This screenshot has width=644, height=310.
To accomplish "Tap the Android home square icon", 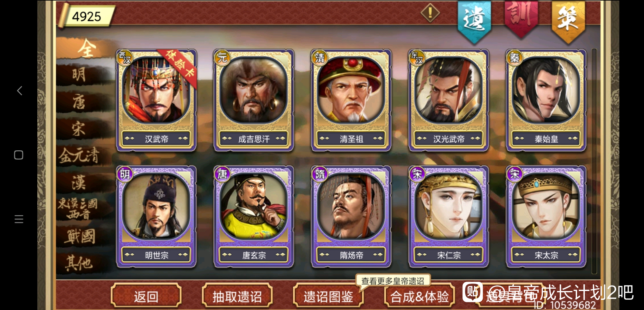I will click(x=19, y=155).
